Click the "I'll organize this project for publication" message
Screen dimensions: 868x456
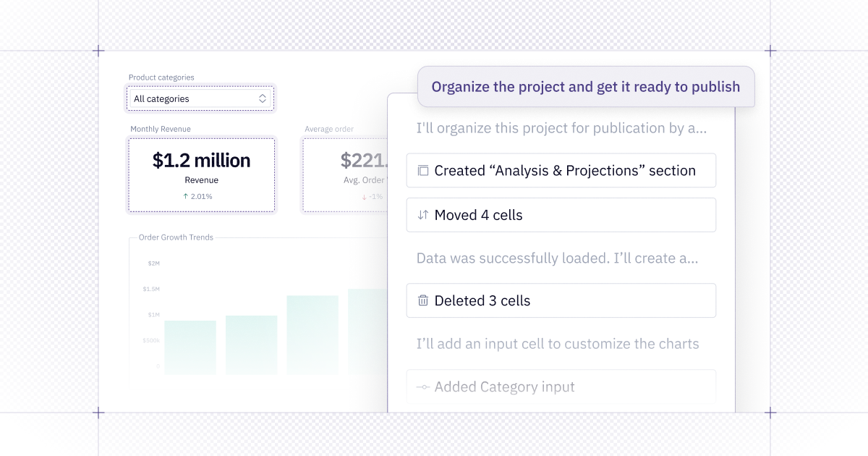coord(561,129)
